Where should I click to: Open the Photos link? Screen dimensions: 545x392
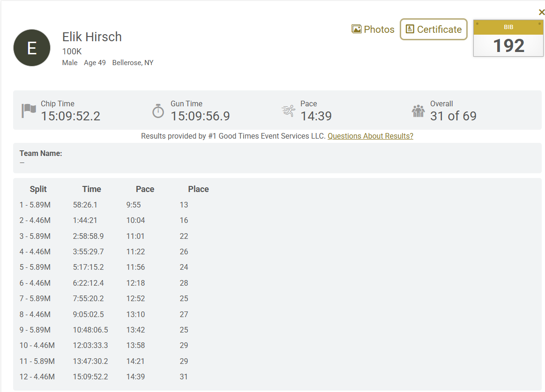[x=379, y=30]
